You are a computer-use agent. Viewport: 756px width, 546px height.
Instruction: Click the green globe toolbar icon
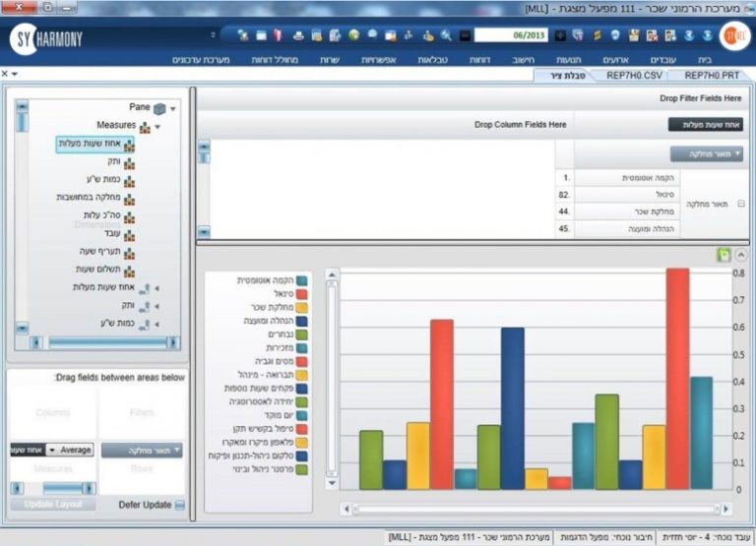(x=353, y=35)
